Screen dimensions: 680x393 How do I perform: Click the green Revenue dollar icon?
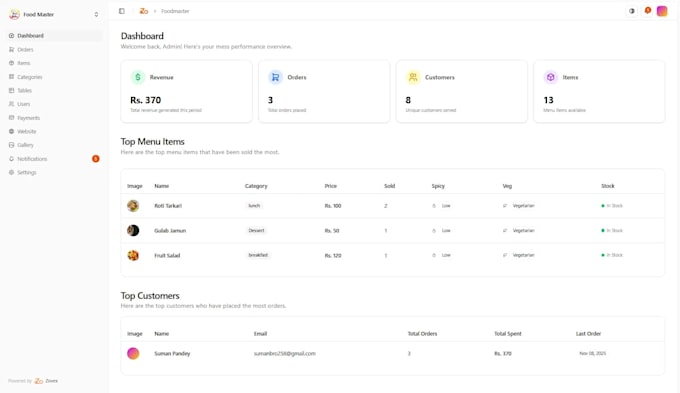point(138,77)
